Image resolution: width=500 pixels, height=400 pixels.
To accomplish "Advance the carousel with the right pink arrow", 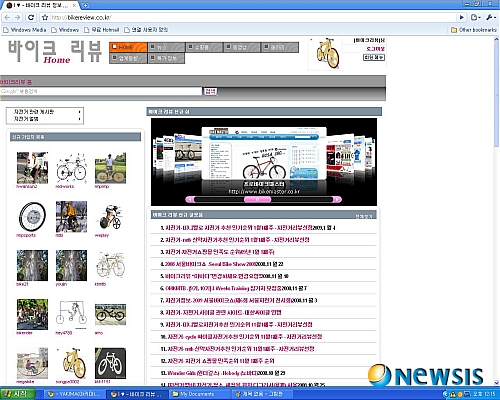I will (337, 200).
